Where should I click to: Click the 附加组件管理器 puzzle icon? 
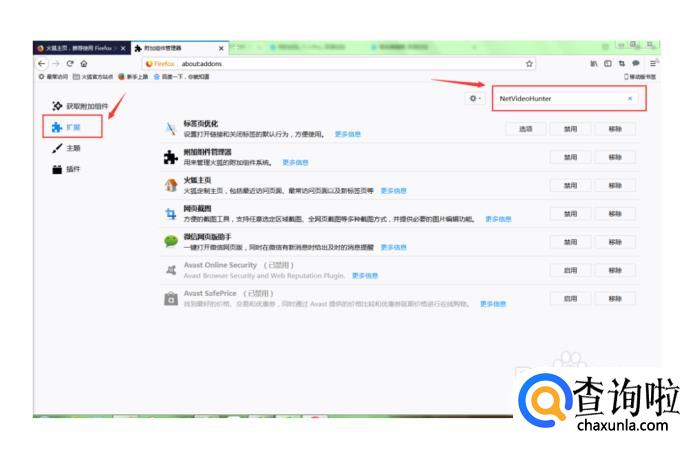coord(171,157)
